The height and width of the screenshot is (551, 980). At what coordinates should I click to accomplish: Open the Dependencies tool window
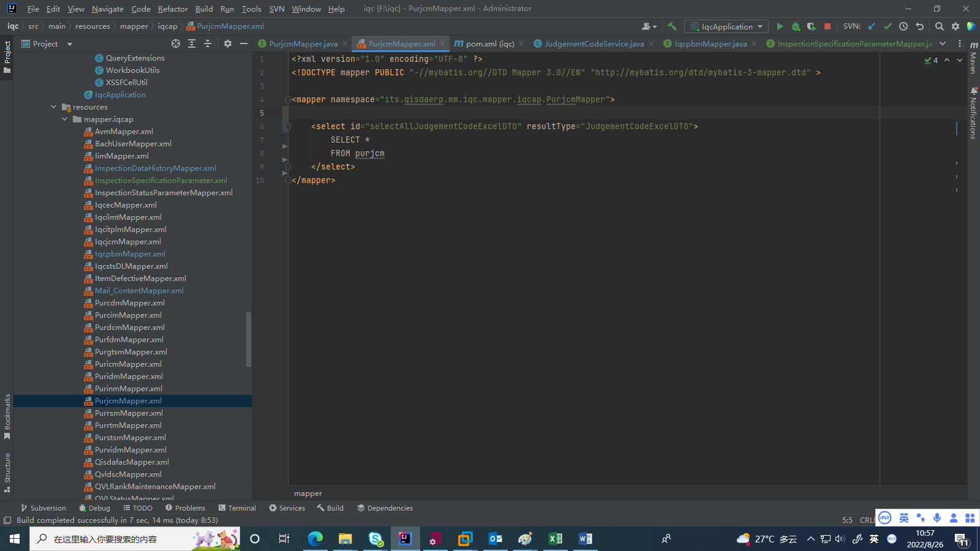click(385, 508)
